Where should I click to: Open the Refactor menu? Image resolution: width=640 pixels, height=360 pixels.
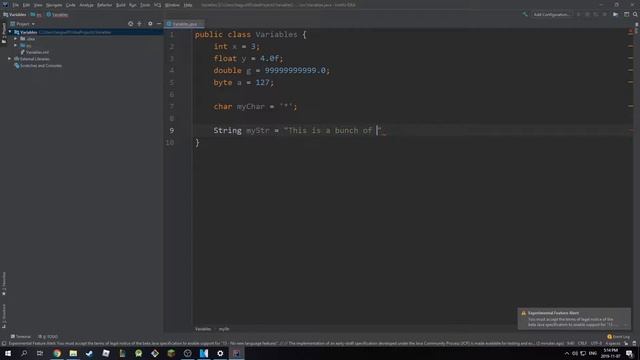(x=104, y=5)
